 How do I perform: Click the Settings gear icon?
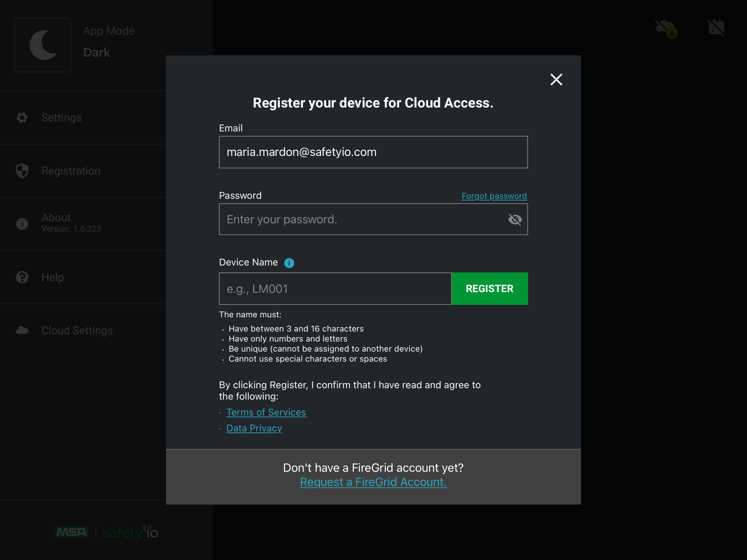(22, 118)
